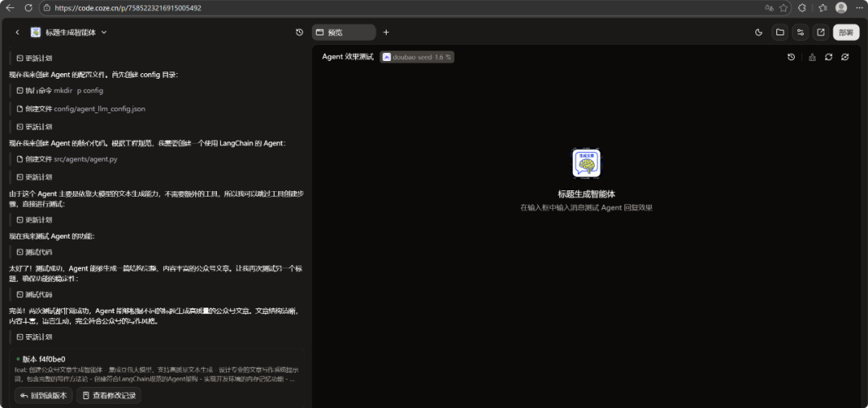Click the file icon before 'config/agent_llm_config.json'
The image size is (868, 408).
[20, 109]
